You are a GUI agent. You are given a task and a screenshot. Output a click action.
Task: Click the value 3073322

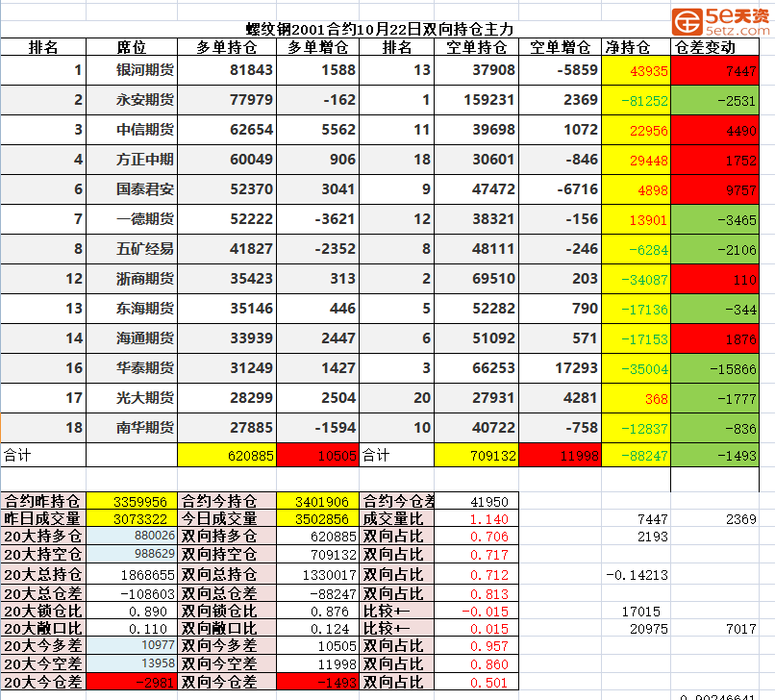pyautogui.click(x=132, y=518)
